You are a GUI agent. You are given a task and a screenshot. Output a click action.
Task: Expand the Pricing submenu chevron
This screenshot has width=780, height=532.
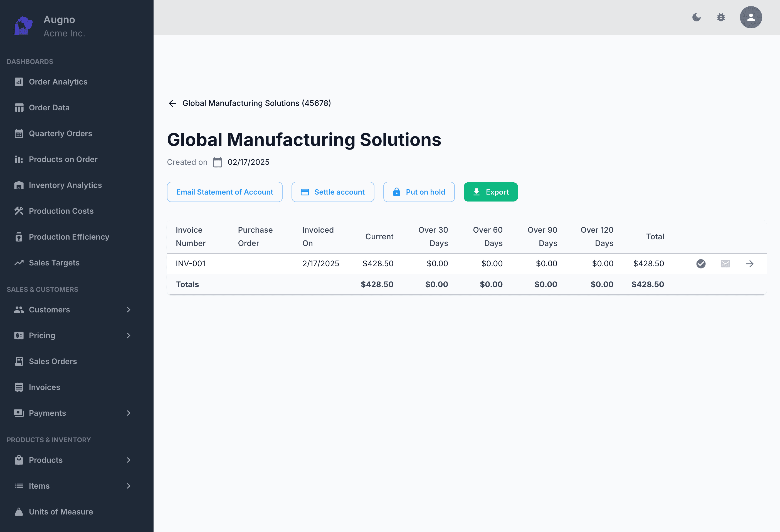tap(129, 335)
